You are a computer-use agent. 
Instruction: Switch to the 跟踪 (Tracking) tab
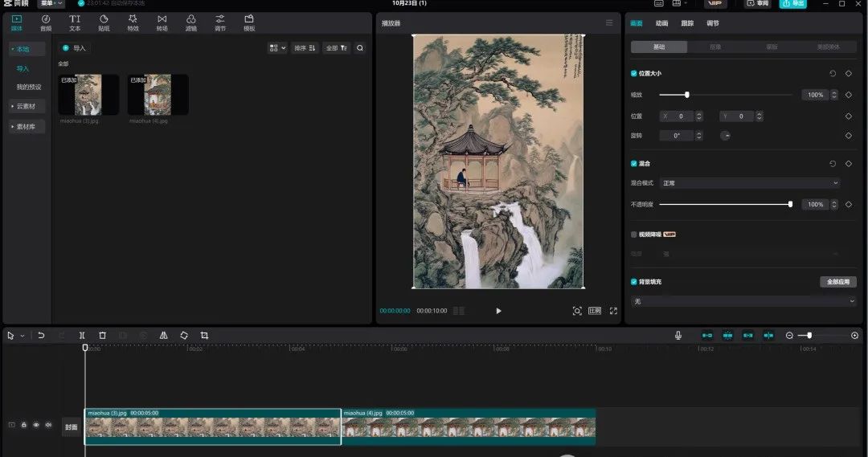click(687, 23)
